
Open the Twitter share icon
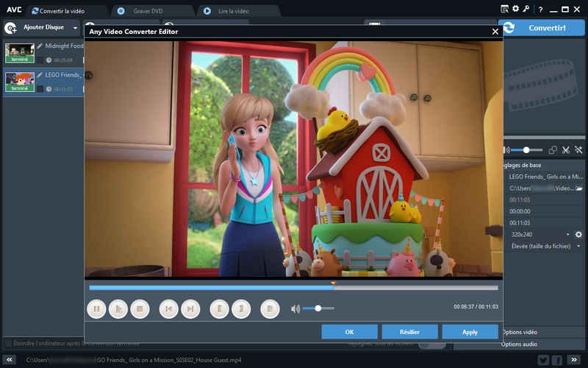pyautogui.click(x=543, y=360)
